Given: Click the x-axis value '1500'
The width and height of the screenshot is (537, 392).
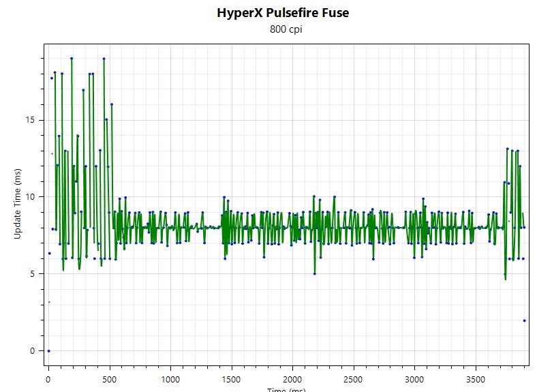Looking at the screenshot, I should pyautogui.click(x=232, y=380).
